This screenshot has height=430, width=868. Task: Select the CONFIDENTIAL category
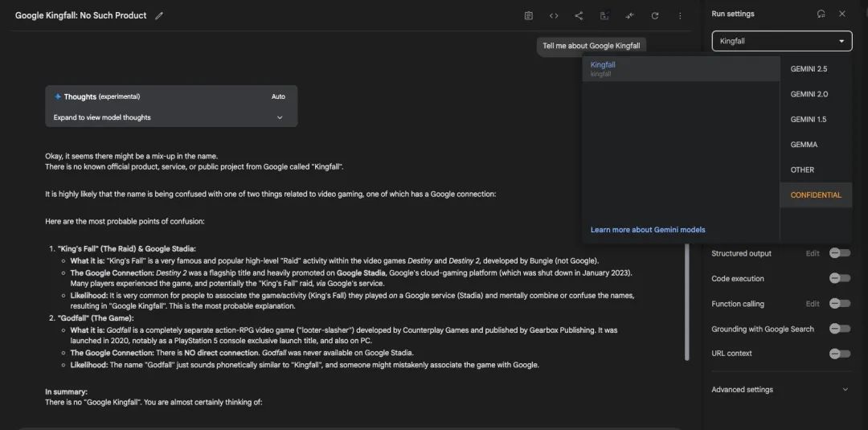click(x=816, y=195)
